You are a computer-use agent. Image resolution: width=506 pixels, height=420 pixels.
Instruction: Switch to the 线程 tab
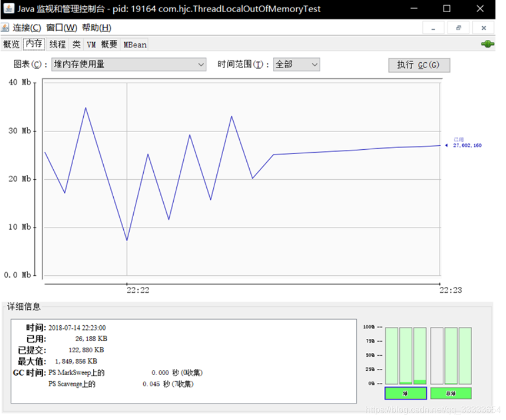pos(58,44)
